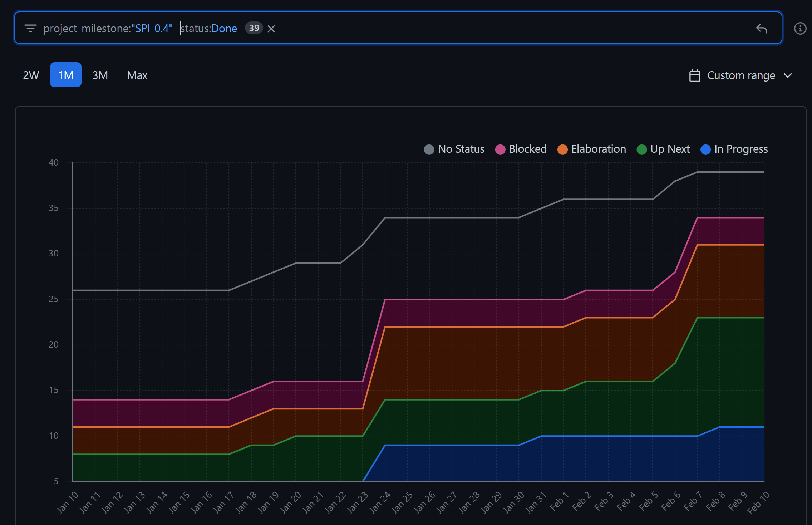Click the gray No Status color dot

tap(429, 149)
